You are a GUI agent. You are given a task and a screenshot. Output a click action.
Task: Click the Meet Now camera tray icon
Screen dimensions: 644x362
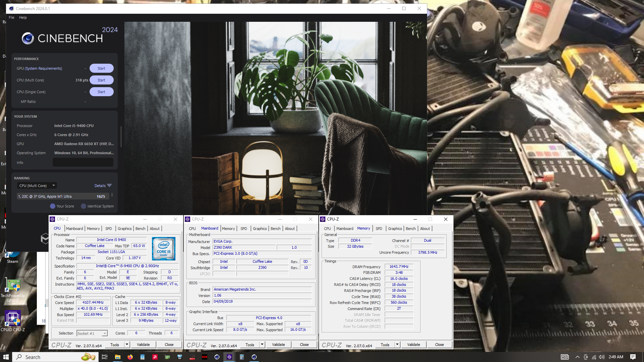click(x=586, y=357)
